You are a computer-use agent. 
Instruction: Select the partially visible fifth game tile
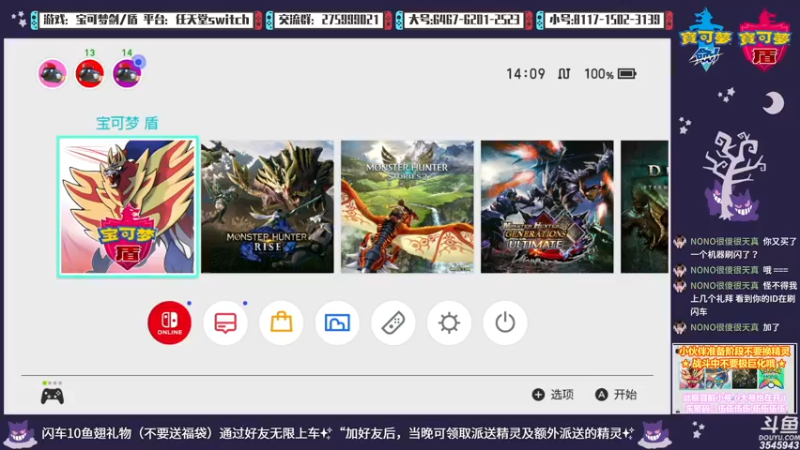coord(644,207)
